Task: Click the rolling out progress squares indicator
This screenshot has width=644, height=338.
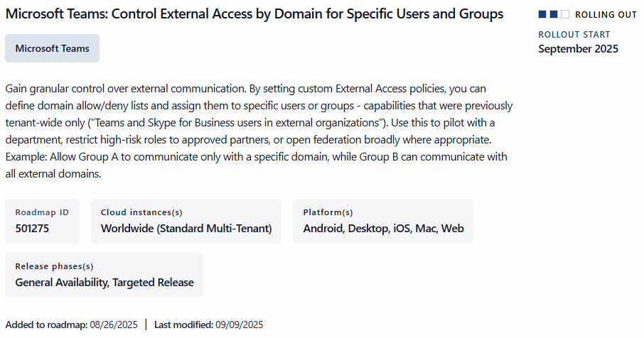Action: (x=554, y=14)
